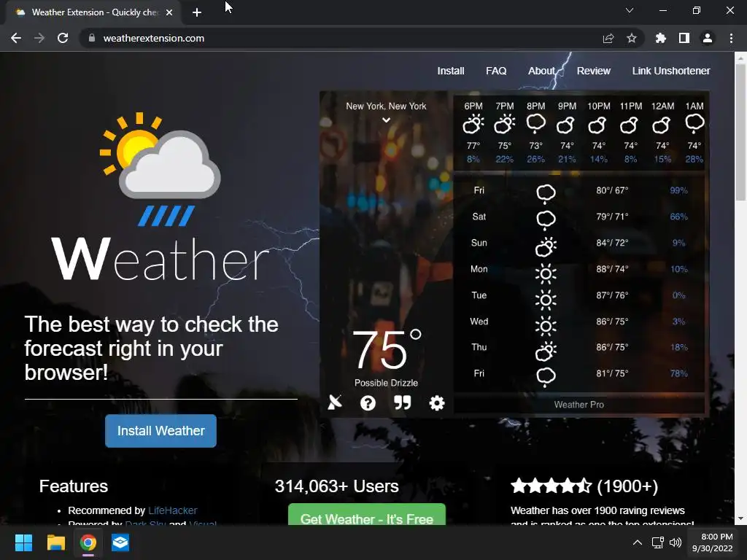Viewport: 747px width, 560px height.
Task: Bookmark this page with the star icon
Action: point(632,38)
